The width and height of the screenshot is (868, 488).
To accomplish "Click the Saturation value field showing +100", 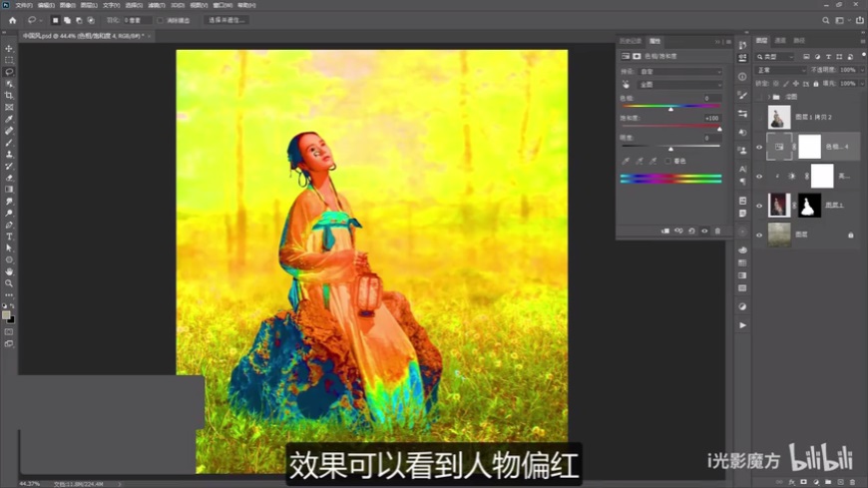I will click(x=712, y=118).
